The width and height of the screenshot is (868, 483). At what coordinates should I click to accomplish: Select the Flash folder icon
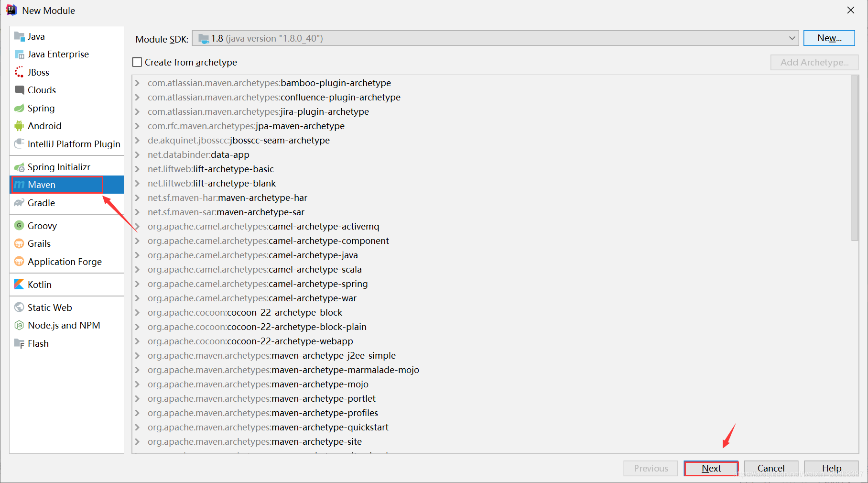(x=19, y=343)
